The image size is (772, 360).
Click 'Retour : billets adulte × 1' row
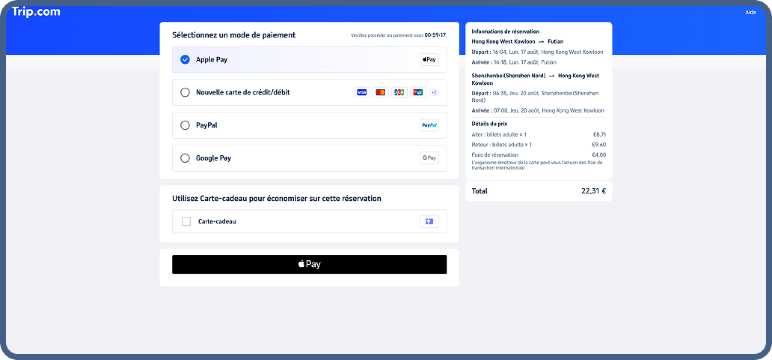coord(539,145)
